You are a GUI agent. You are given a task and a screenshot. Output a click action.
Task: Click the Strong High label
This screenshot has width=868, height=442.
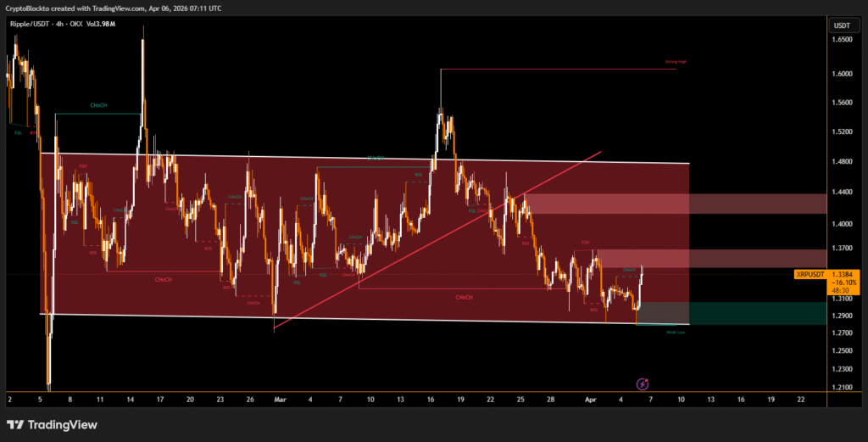tap(675, 63)
